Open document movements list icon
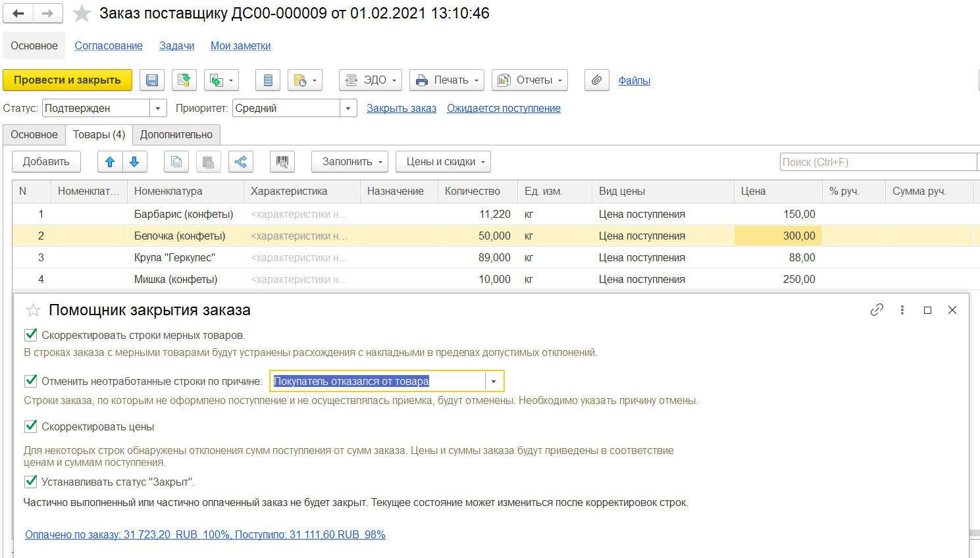Viewport: 980px width, 558px height. [268, 80]
